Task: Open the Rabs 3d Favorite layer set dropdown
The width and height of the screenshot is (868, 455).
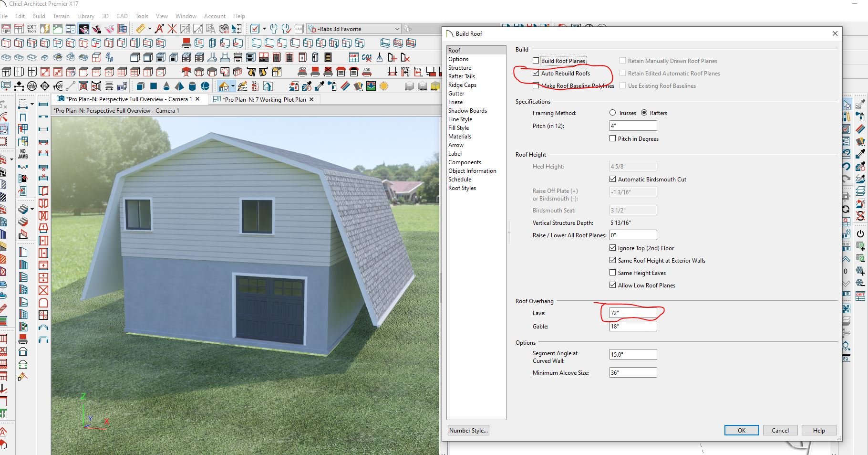Action: coord(397,29)
